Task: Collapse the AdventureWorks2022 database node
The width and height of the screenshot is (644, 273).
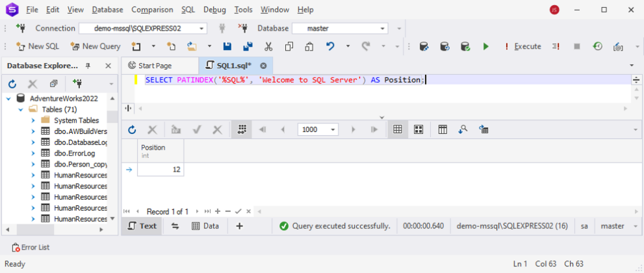Action: [8, 98]
